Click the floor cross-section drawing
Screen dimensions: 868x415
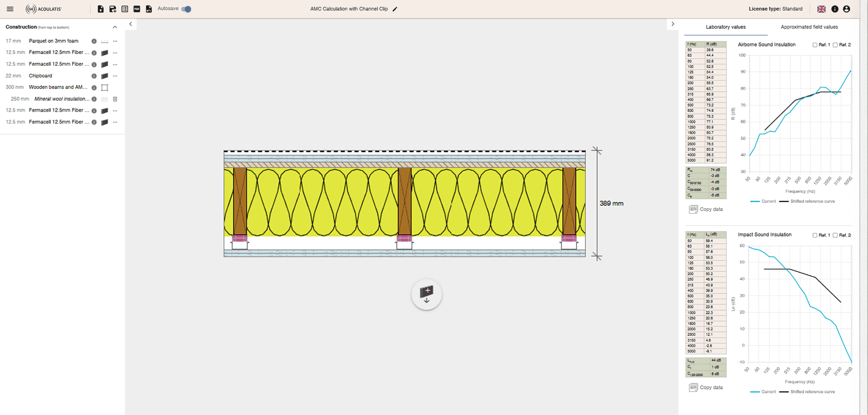405,204
